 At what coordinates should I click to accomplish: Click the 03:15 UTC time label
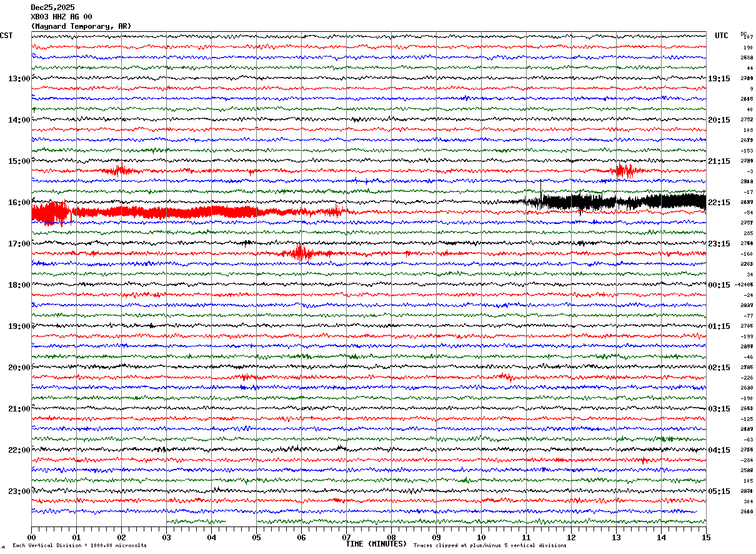click(x=719, y=409)
